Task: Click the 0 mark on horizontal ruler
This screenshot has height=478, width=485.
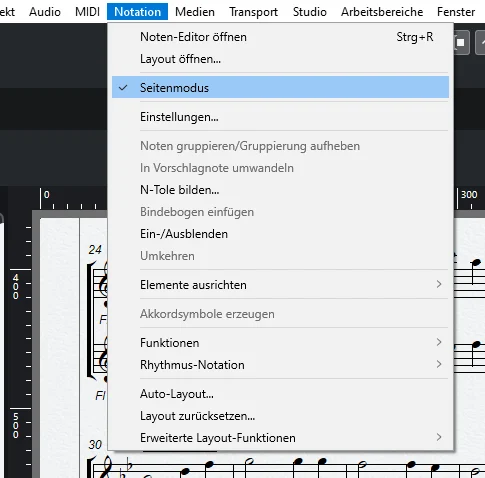Action: pos(46,194)
